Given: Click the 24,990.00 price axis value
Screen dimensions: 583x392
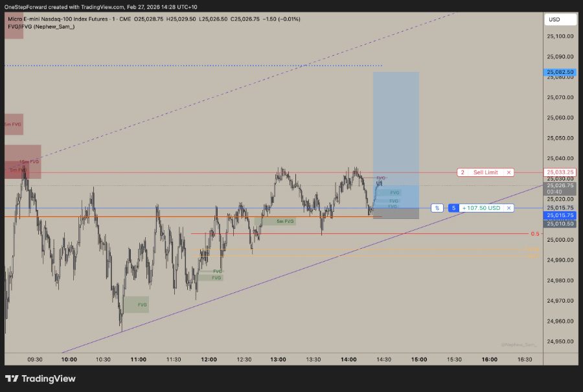Looking at the screenshot, I should (560, 260).
